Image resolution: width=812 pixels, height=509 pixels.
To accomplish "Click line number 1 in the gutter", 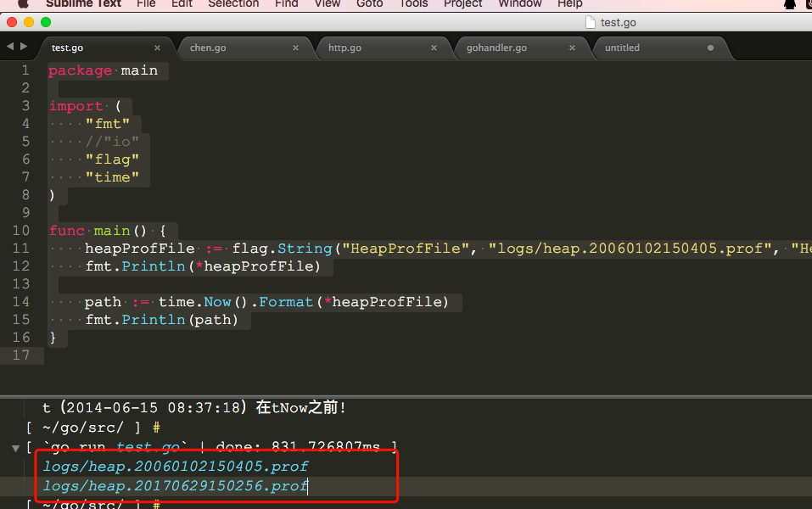I will [x=25, y=70].
